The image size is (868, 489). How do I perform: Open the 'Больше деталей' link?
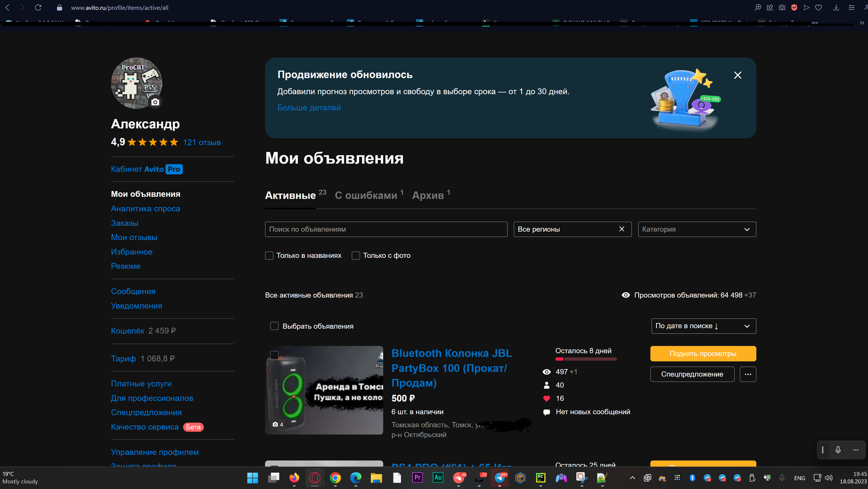pos(309,108)
